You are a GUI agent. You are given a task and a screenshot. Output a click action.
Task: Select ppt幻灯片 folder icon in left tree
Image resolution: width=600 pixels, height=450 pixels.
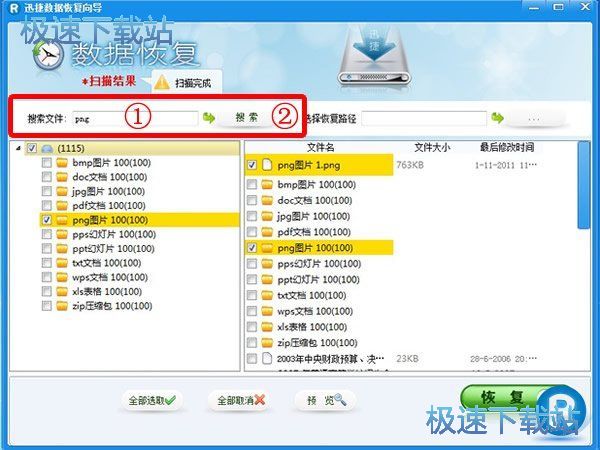click(62, 248)
